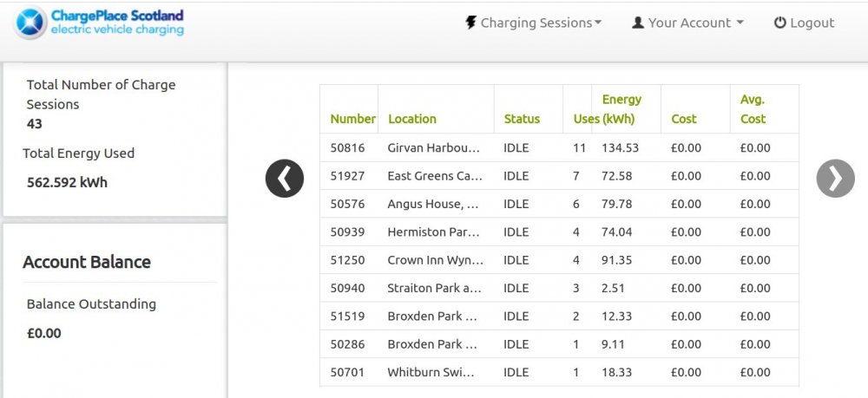Screen dimensions: 868x398
Task: Click the user silhouette account icon
Action: coord(638,23)
